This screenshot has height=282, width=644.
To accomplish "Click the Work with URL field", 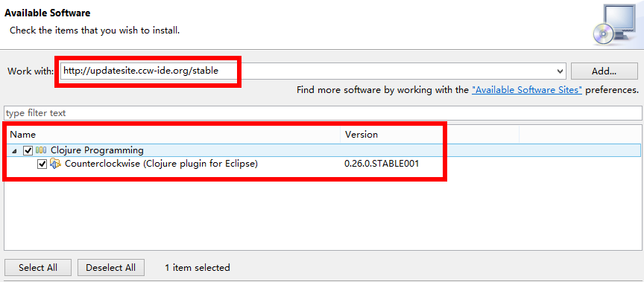I will (313, 71).
